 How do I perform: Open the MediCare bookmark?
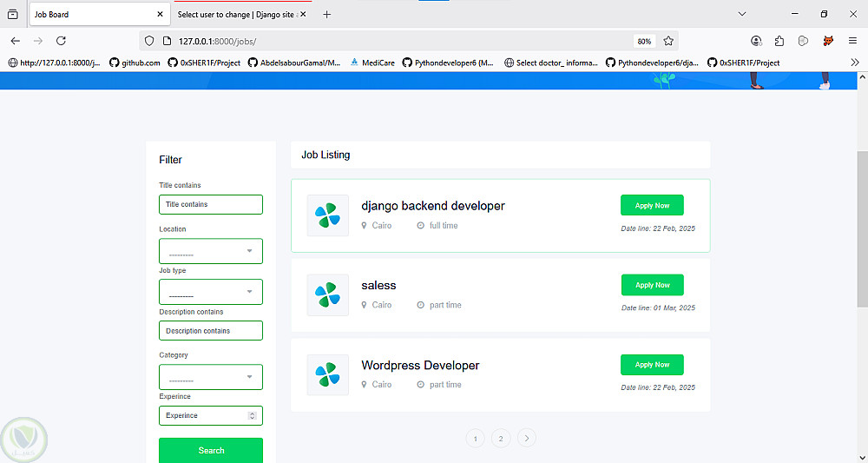pos(372,63)
